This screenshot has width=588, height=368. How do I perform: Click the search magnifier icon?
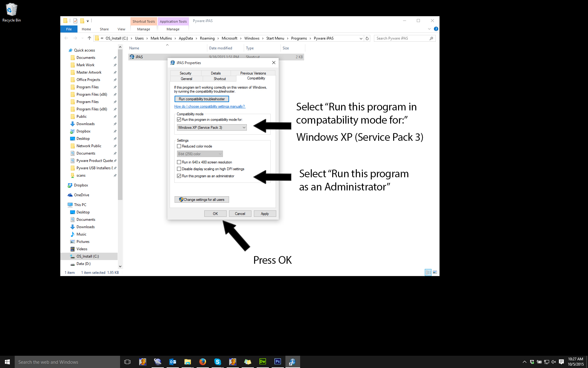click(x=431, y=38)
